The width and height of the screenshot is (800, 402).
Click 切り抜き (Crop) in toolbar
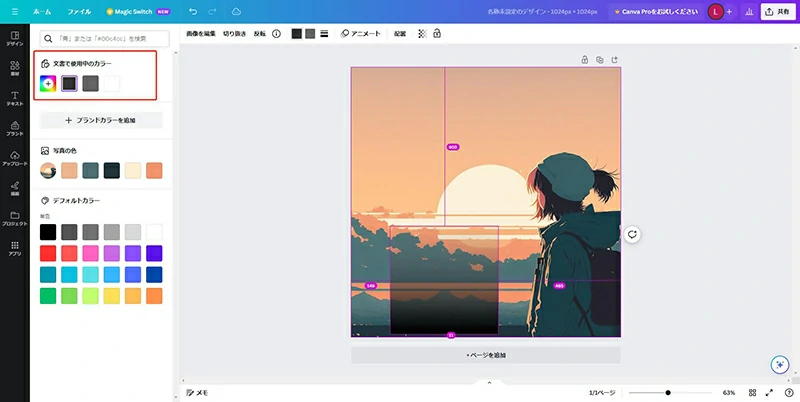click(235, 34)
